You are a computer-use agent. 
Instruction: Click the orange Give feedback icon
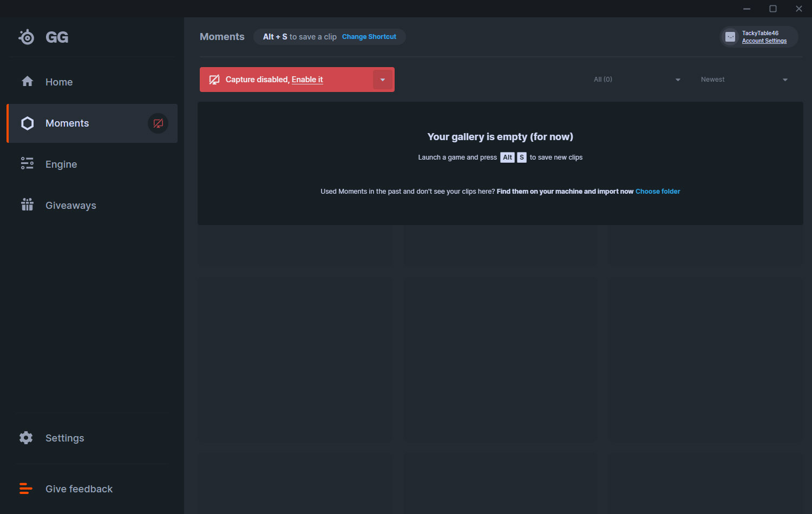[25, 489]
